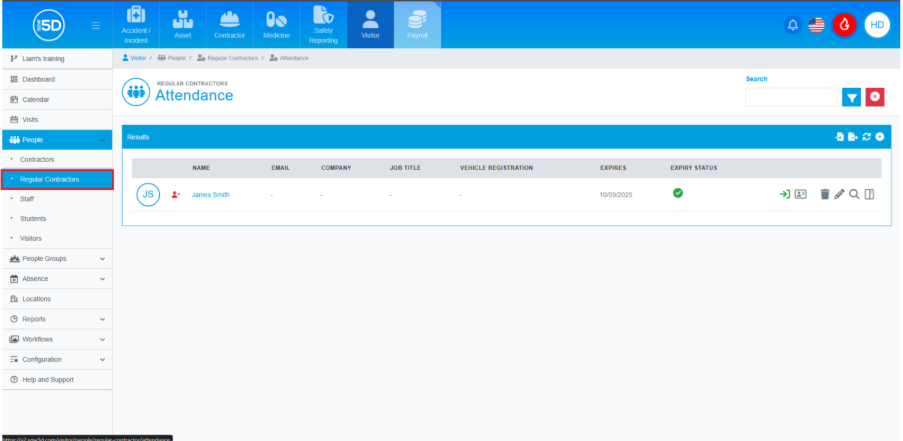Open the ID card icon for James Smith

pyautogui.click(x=800, y=194)
